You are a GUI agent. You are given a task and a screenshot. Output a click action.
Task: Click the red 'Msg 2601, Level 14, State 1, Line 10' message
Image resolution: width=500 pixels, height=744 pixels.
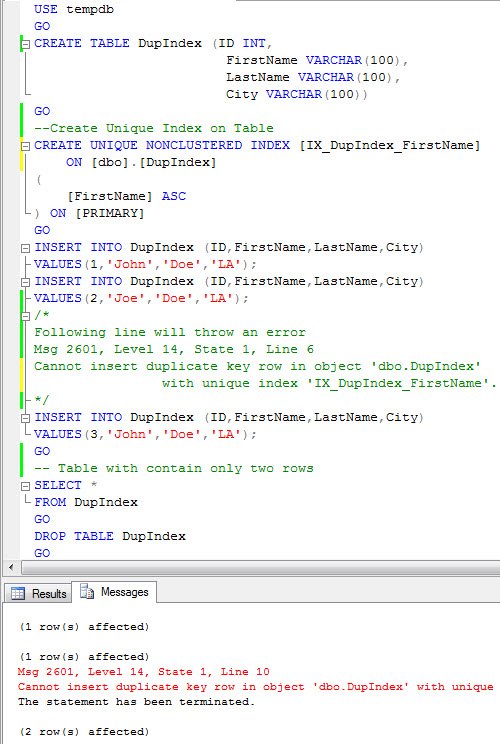click(x=143, y=672)
